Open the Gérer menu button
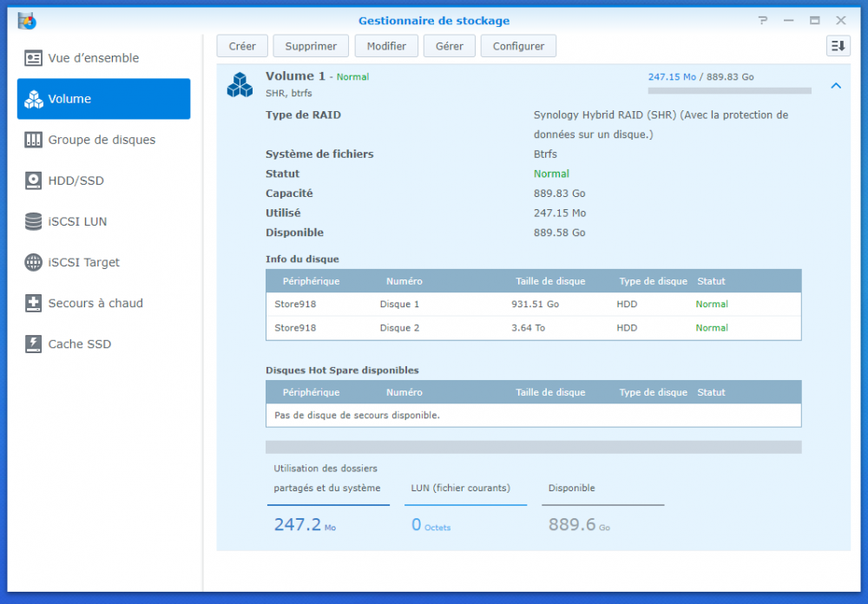This screenshot has width=868, height=604. [x=449, y=46]
